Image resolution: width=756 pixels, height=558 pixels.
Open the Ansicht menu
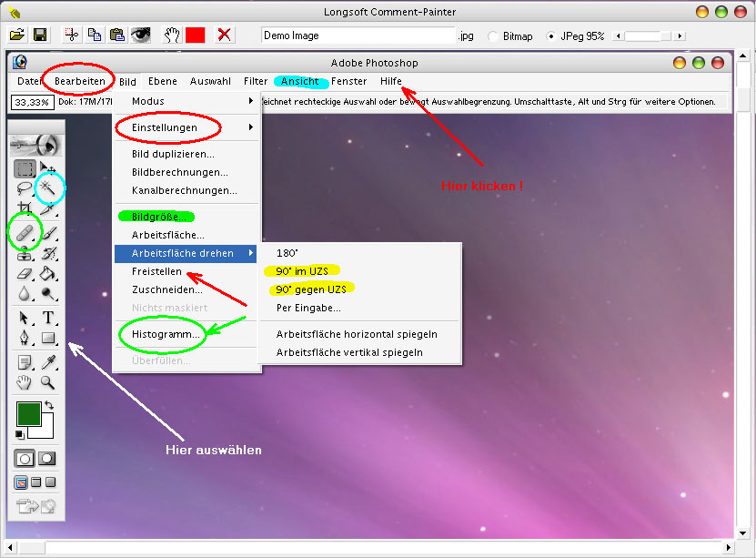299,81
